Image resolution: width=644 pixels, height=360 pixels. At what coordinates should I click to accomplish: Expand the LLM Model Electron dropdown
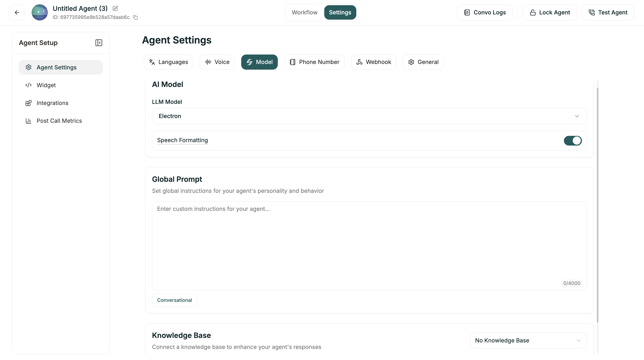tap(369, 116)
